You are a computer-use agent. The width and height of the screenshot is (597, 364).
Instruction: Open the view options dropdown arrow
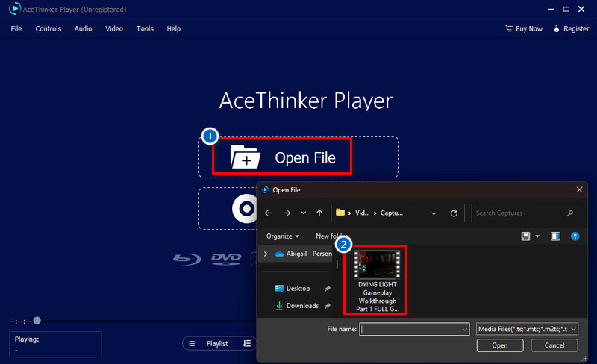[537, 236]
